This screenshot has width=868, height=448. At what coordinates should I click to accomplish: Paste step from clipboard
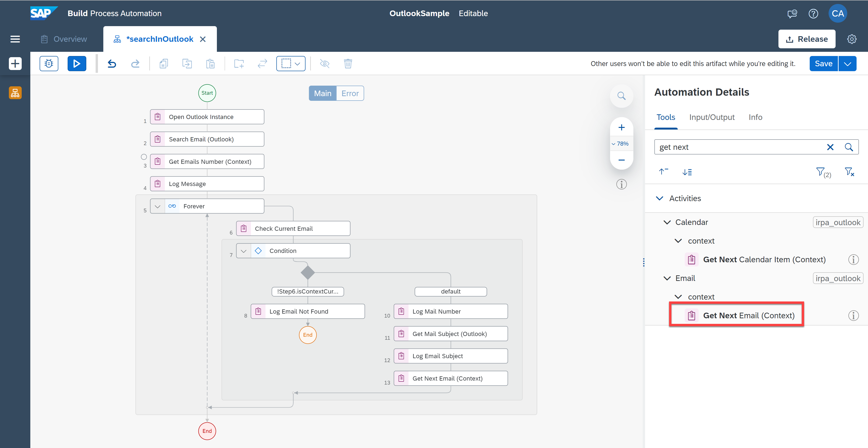coord(210,63)
